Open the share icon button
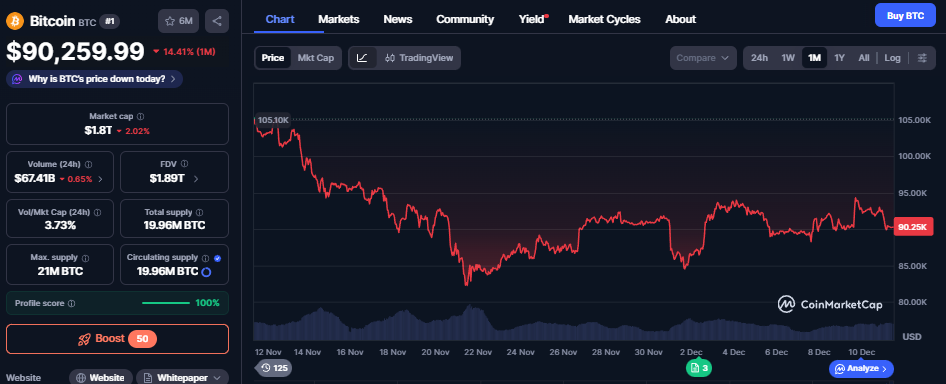 217,21
